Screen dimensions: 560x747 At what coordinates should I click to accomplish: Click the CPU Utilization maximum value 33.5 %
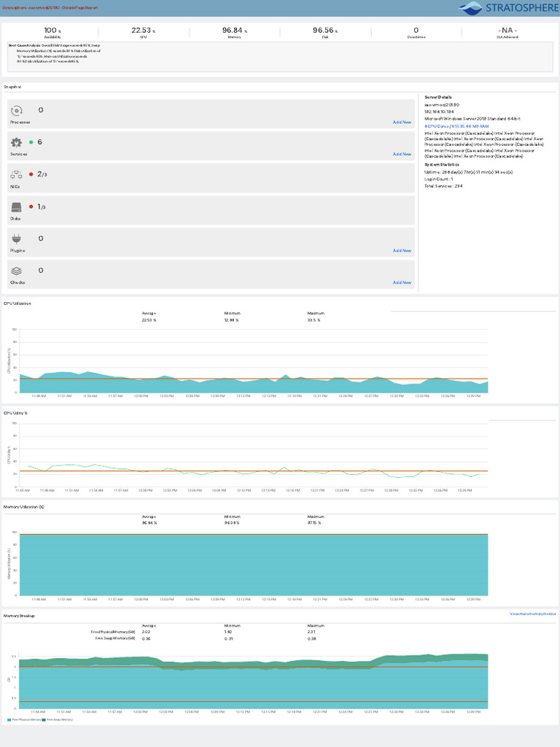(314, 320)
